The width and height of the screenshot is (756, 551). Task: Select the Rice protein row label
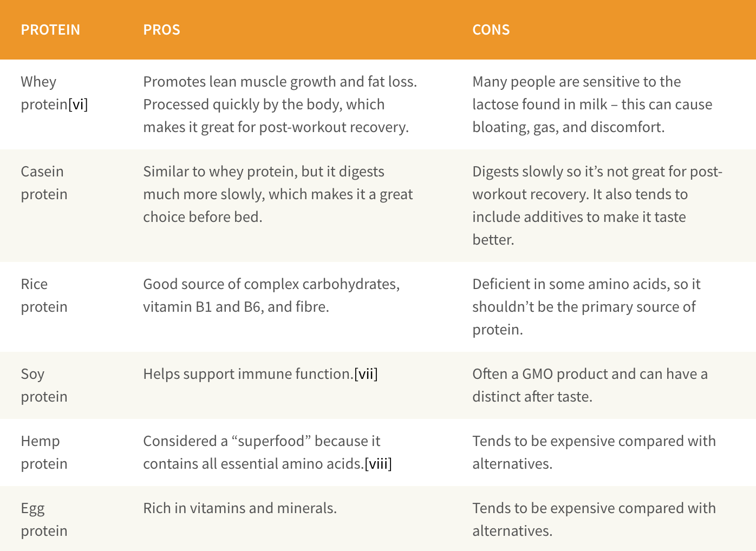click(44, 296)
